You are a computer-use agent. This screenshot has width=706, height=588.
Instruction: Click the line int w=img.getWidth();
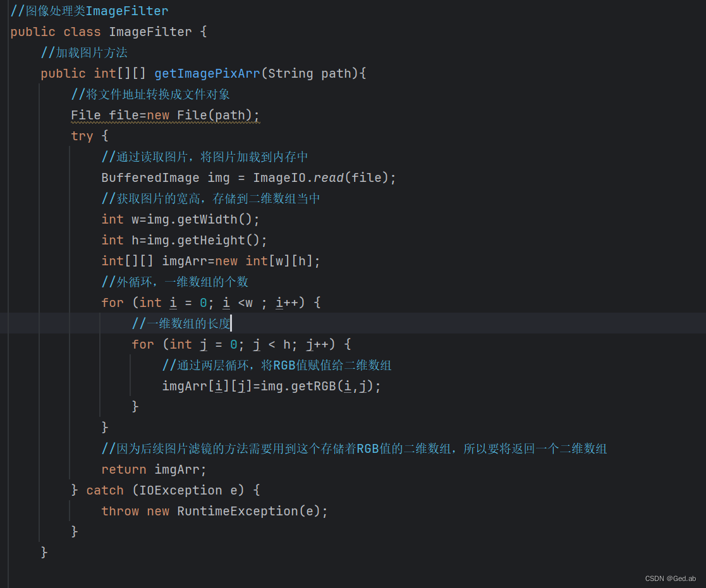pyautogui.click(x=181, y=220)
